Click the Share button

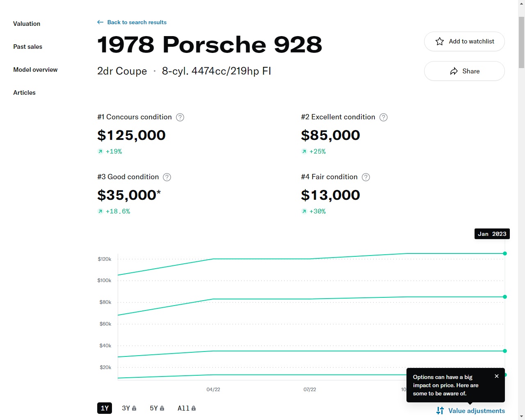464,71
